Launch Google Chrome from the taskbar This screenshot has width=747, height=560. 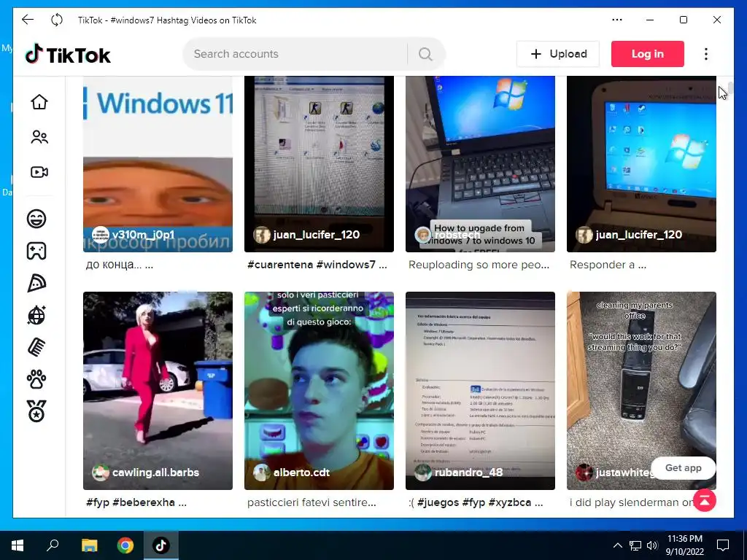(x=125, y=545)
